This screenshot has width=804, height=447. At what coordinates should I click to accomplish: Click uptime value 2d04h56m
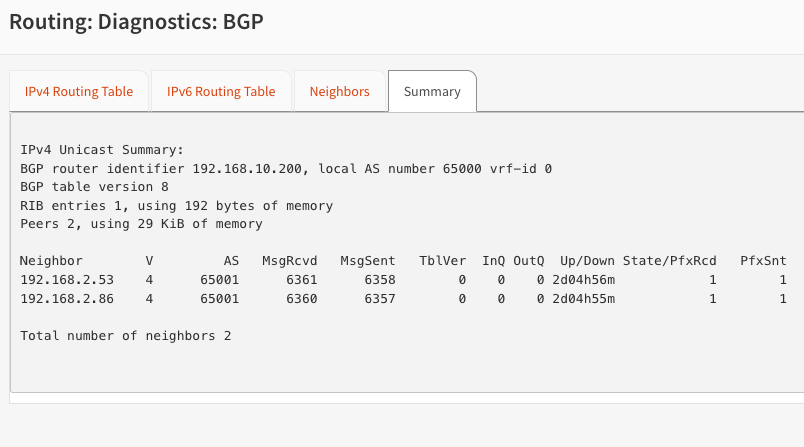click(x=584, y=280)
